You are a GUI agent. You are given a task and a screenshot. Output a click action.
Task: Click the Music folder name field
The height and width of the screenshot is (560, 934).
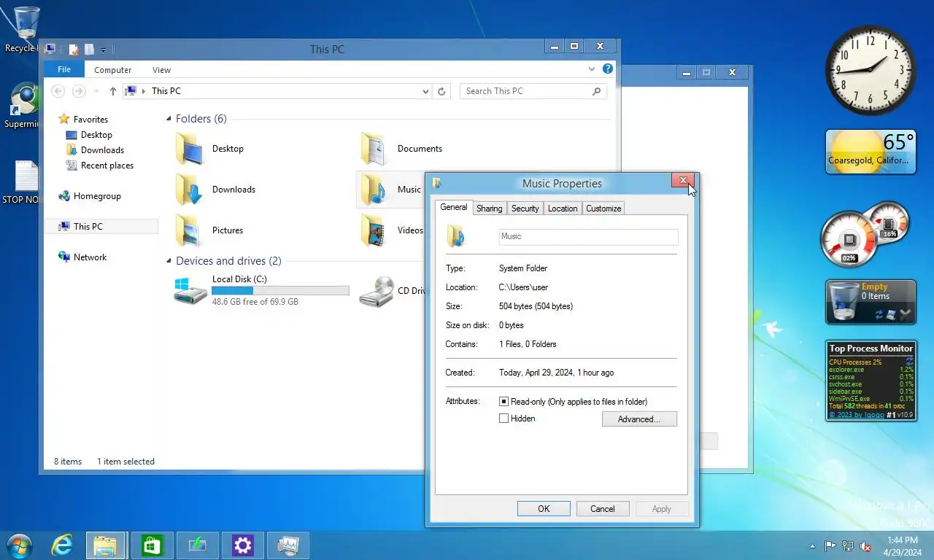click(588, 237)
